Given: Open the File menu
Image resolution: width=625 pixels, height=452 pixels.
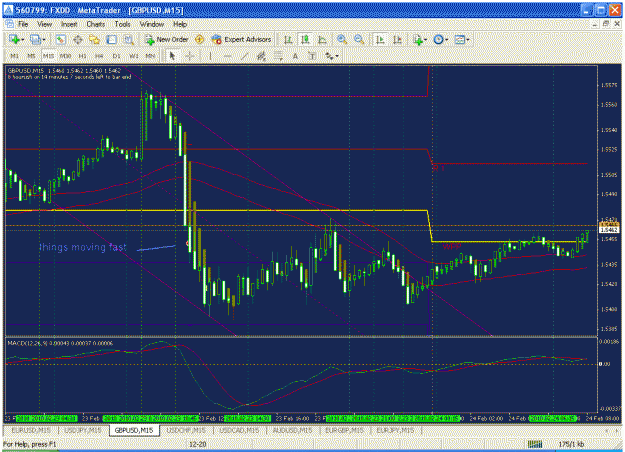Looking at the screenshot, I should [23, 24].
